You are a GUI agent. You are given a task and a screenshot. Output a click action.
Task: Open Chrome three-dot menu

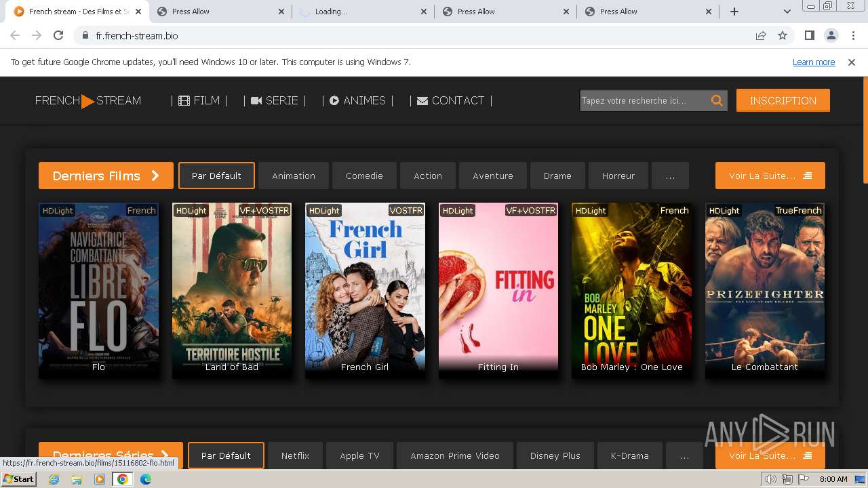click(853, 35)
